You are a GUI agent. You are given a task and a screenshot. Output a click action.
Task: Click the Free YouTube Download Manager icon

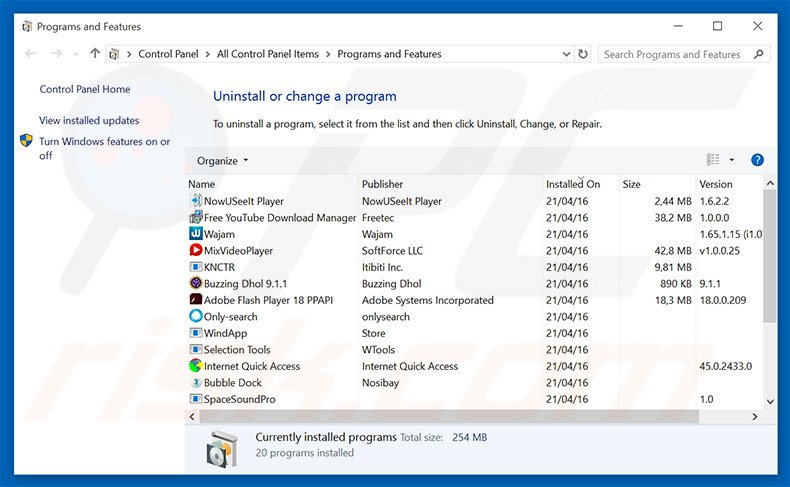[195, 217]
